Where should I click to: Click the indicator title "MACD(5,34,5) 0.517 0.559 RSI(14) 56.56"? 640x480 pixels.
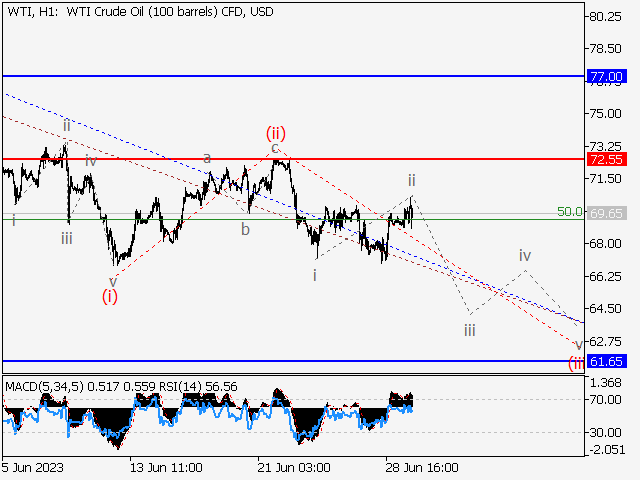click(121, 387)
